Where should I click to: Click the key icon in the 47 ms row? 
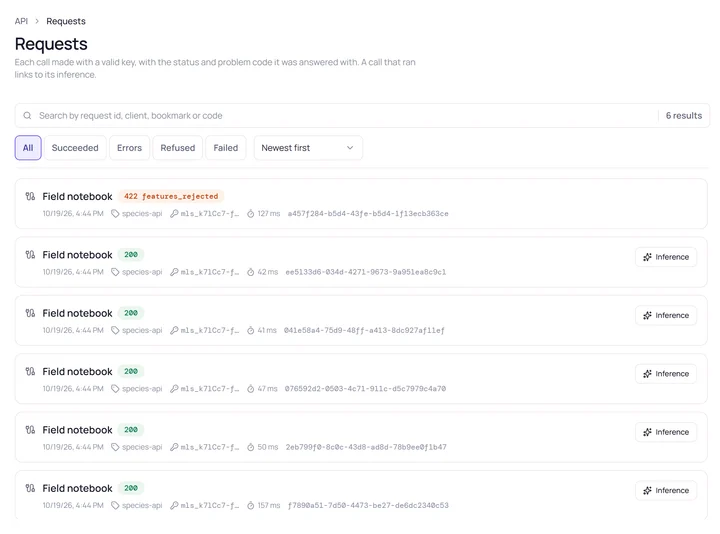[x=174, y=388]
